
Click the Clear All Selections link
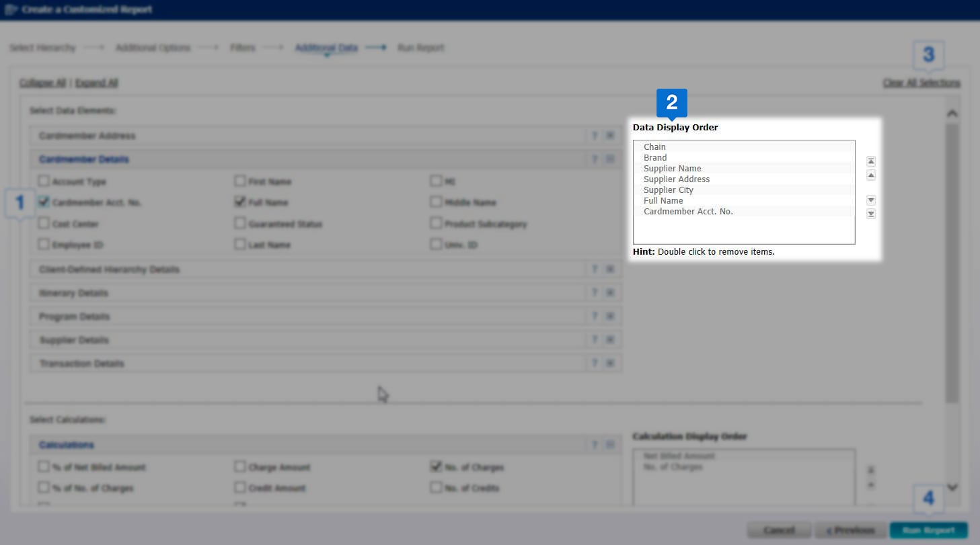click(x=921, y=83)
